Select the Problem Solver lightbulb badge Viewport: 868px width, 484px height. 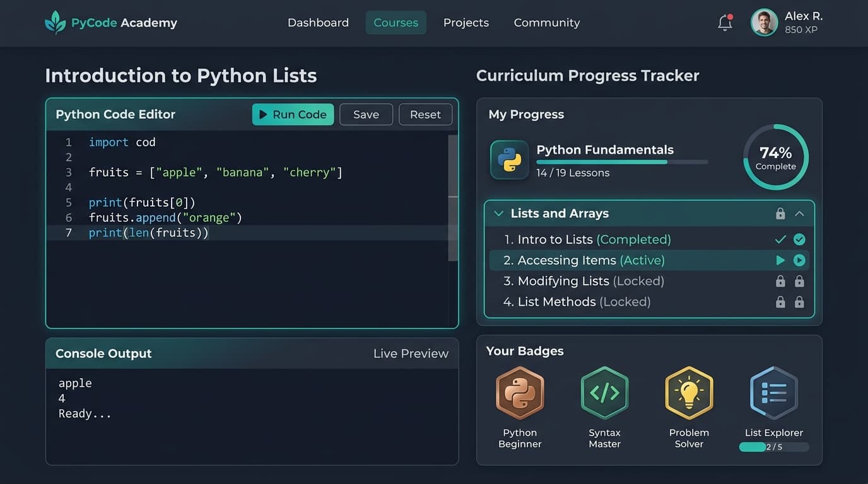point(689,393)
